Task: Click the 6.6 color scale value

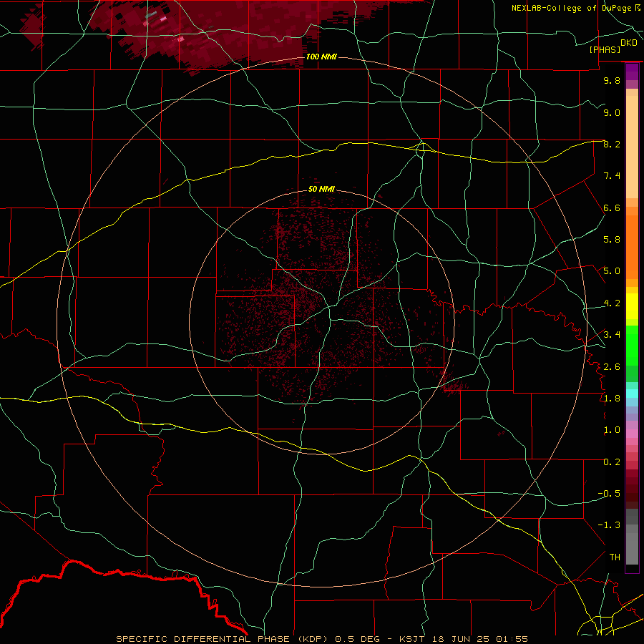Action: point(612,208)
